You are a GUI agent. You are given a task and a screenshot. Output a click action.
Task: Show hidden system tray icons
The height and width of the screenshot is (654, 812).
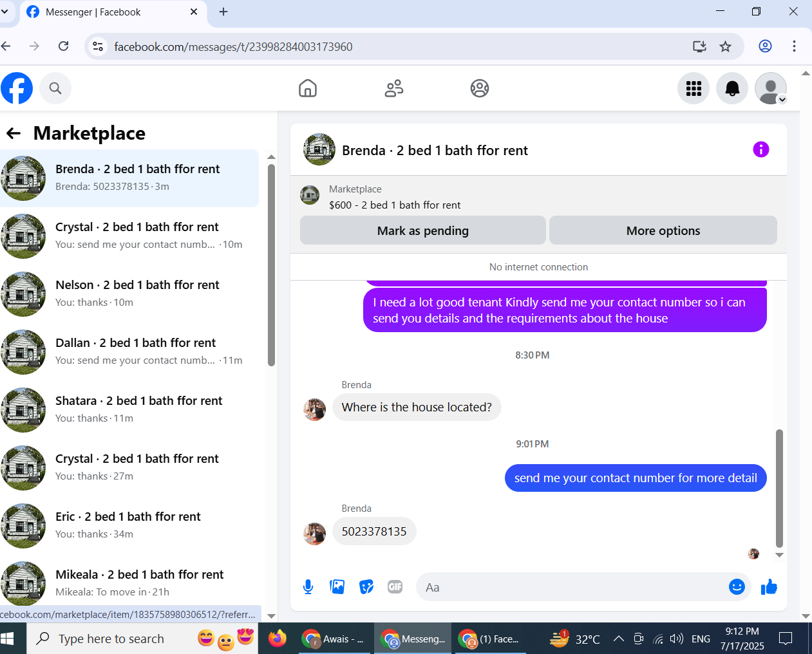[x=619, y=639]
